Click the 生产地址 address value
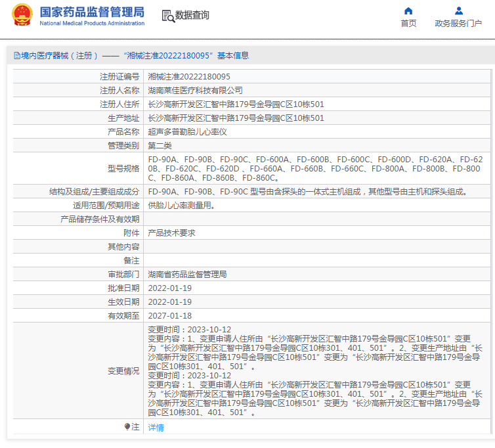The width and height of the screenshot is (495, 448). (x=236, y=118)
